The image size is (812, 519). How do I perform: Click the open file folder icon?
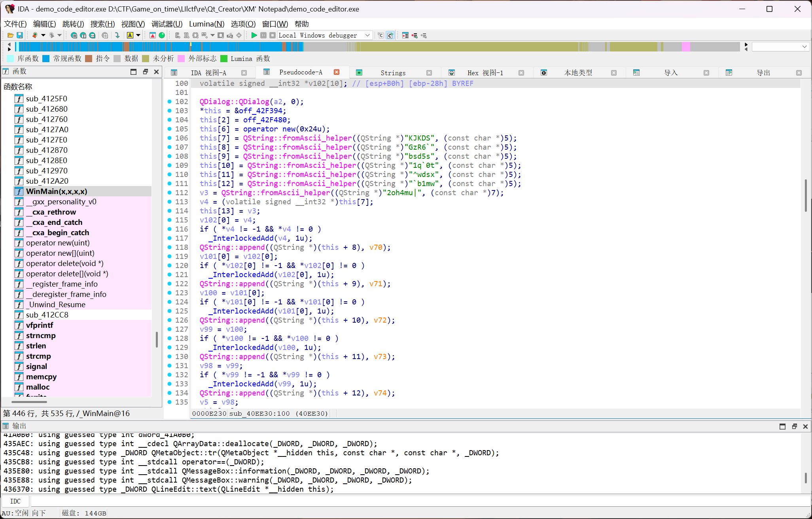pyautogui.click(x=10, y=35)
